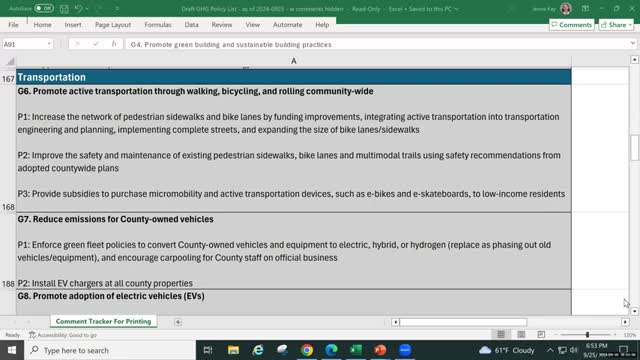The image size is (640, 360).
Task: Click vertical scrollbar up arrow
Action: (x=634, y=60)
